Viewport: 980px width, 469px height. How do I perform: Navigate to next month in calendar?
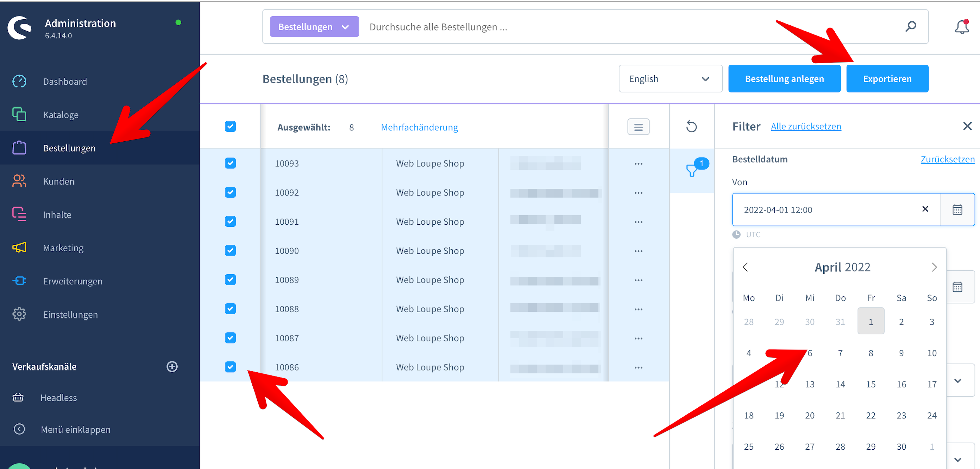point(934,267)
